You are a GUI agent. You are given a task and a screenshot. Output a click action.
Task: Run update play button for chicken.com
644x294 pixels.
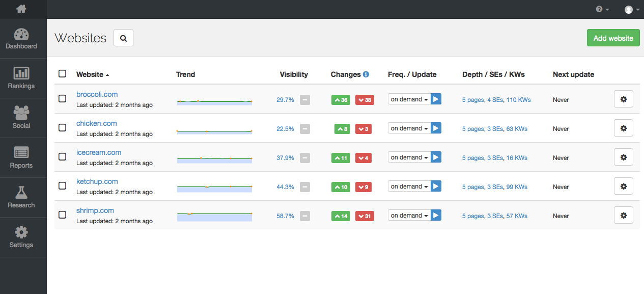click(x=436, y=128)
